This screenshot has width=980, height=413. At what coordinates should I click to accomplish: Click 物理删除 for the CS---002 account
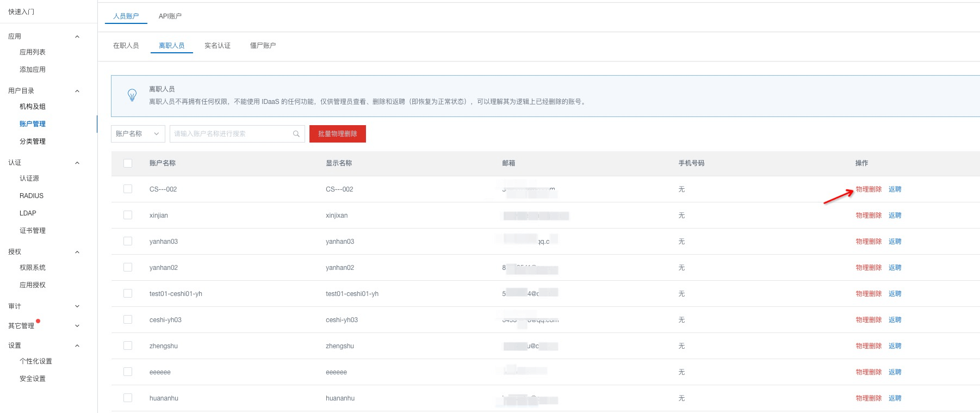point(869,189)
